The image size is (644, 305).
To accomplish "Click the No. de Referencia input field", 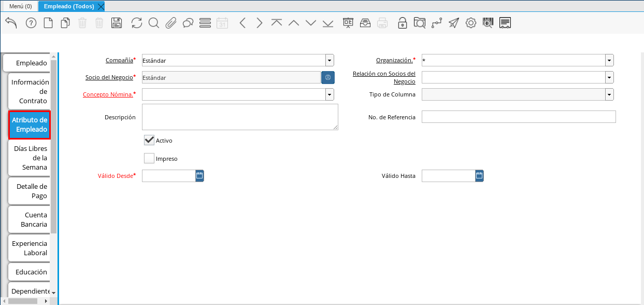I will point(518,117).
